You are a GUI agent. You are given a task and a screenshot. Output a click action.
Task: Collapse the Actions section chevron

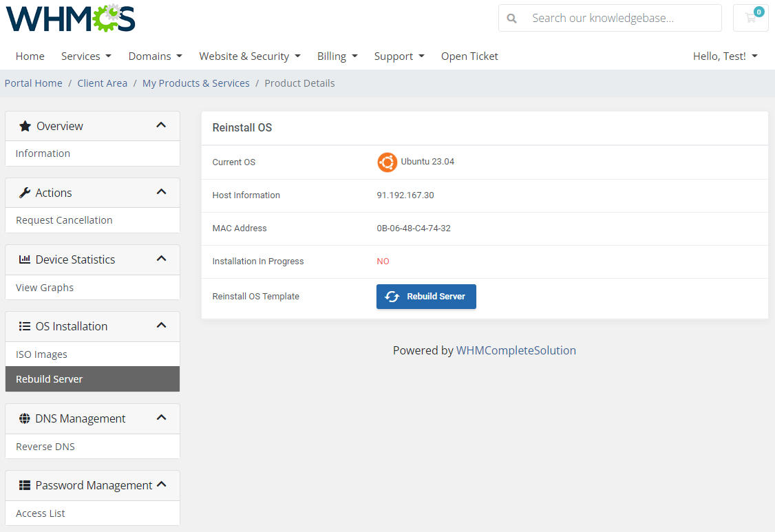click(160, 193)
